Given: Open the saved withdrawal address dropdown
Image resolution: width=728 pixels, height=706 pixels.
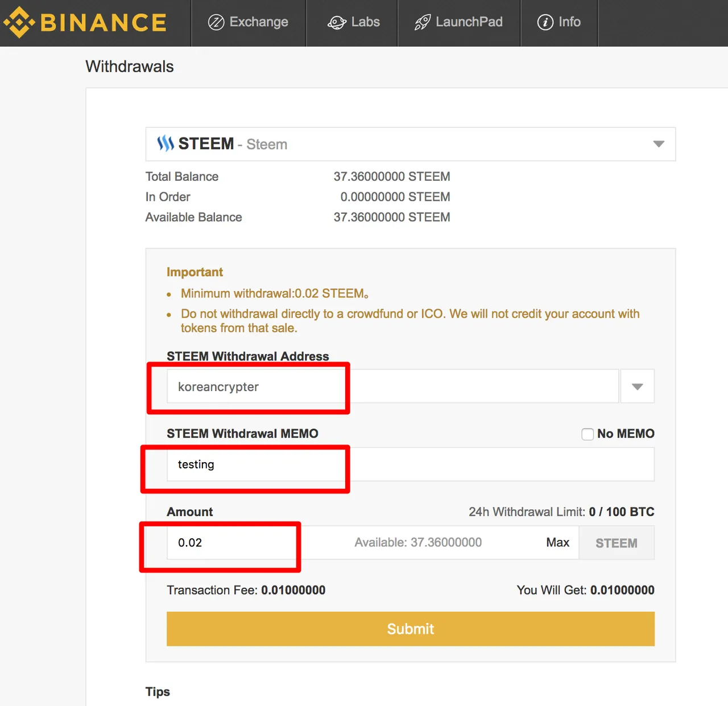Looking at the screenshot, I should pyautogui.click(x=638, y=387).
